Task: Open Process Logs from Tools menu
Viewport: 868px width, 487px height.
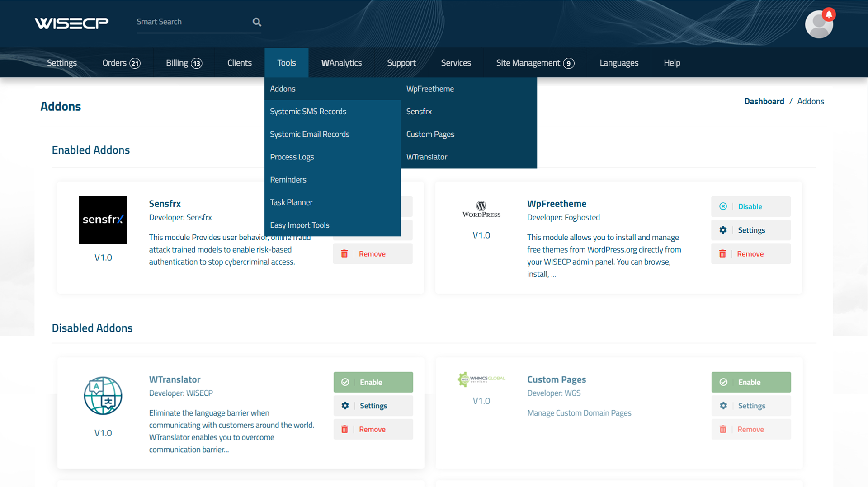Action: click(333, 157)
